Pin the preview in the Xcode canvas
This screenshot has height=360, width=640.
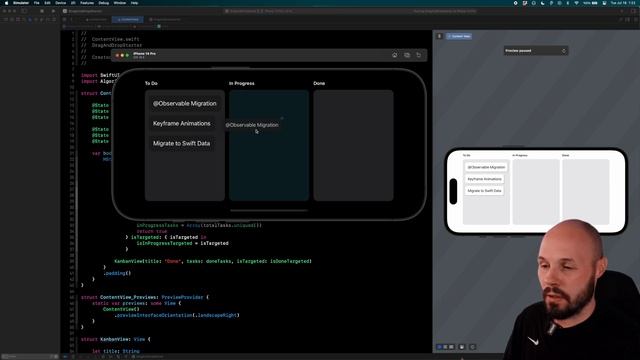click(440, 36)
